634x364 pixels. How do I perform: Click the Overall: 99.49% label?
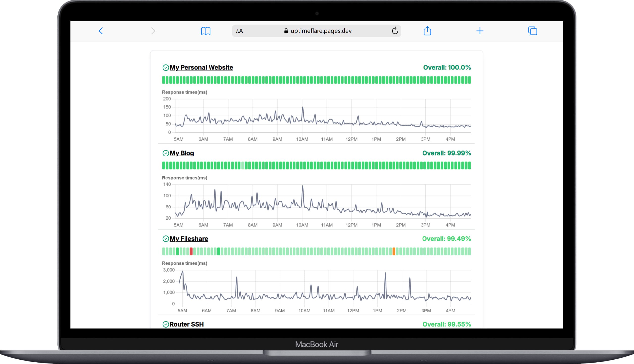pyautogui.click(x=446, y=239)
